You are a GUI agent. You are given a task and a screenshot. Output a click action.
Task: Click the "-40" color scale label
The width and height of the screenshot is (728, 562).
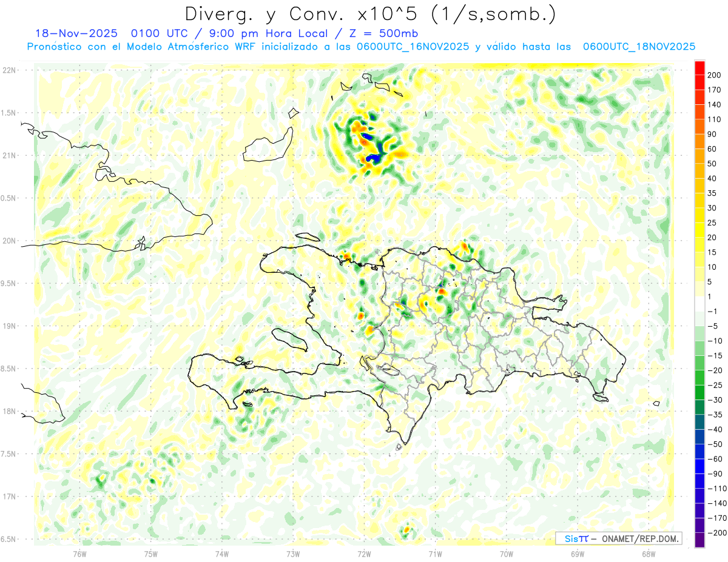(x=714, y=429)
